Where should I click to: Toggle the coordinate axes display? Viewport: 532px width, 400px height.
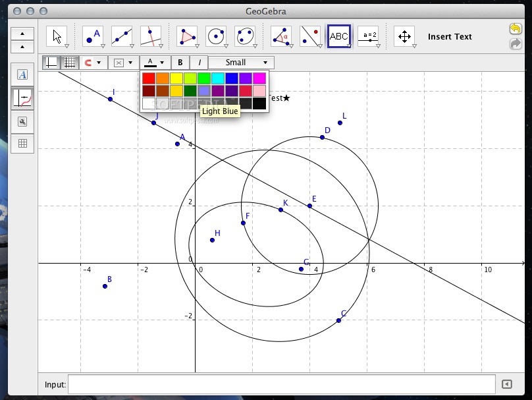point(52,62)
